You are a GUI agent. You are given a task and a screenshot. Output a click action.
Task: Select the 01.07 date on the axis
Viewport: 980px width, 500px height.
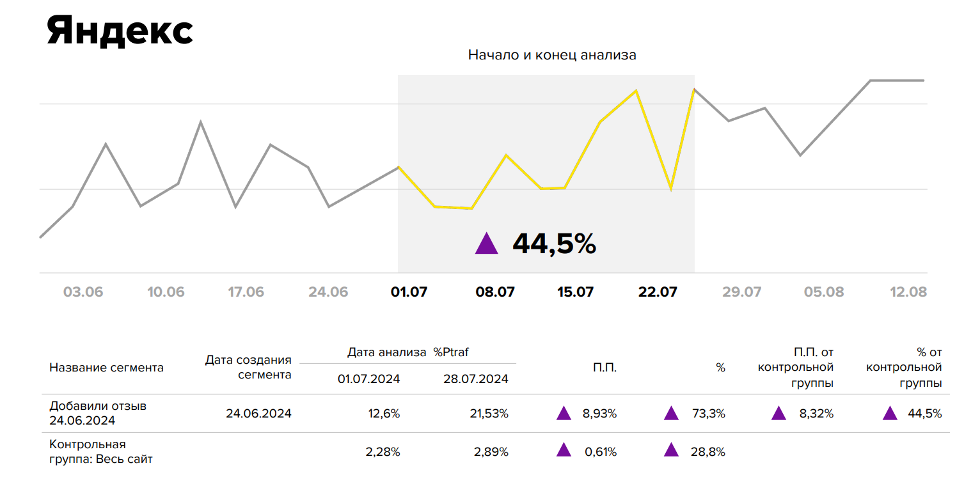point(409,292)
